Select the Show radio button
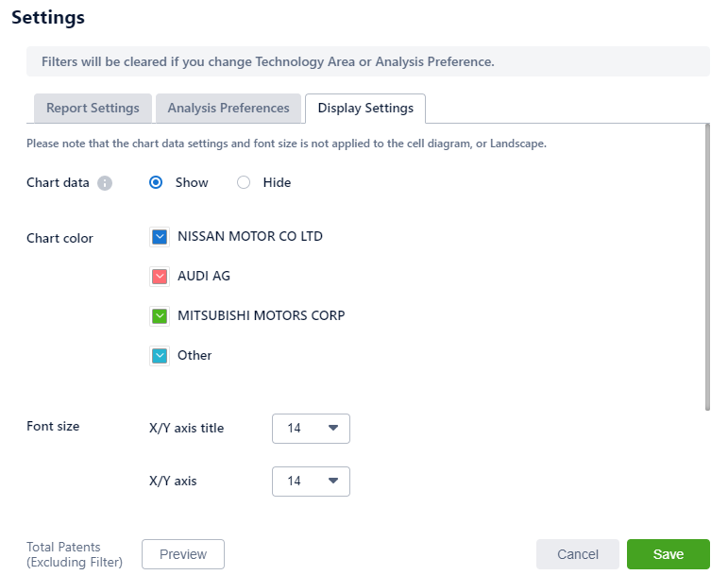 tap(157, 182)
